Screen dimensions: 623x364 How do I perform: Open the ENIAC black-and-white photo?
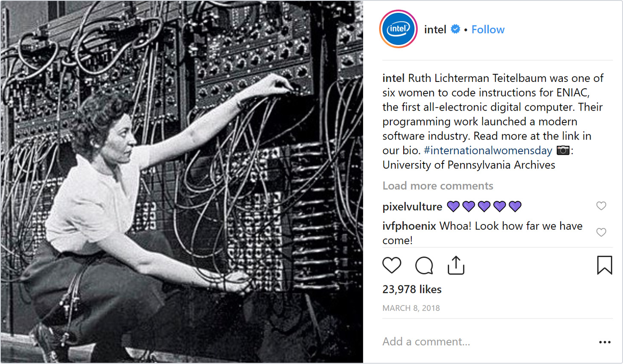point(182,182)
